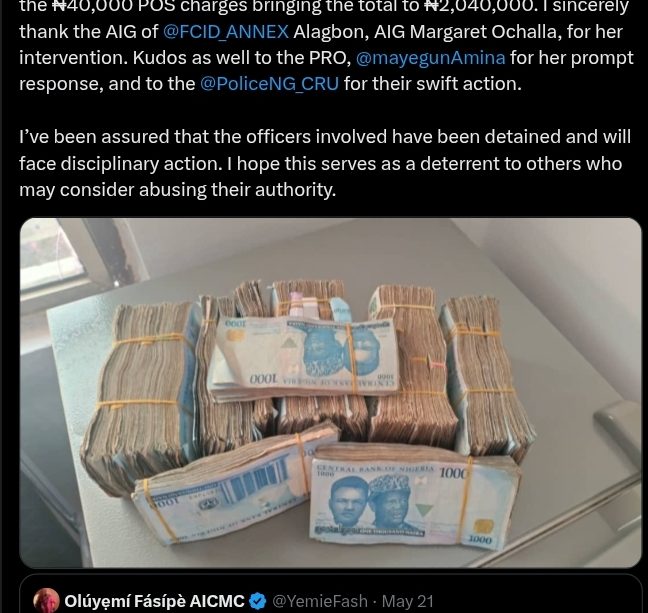Screen dimensions: 648x613
Task: Open the Olúyẹmí Fásípè AICMC display name
Action: (x=155, y=601)
